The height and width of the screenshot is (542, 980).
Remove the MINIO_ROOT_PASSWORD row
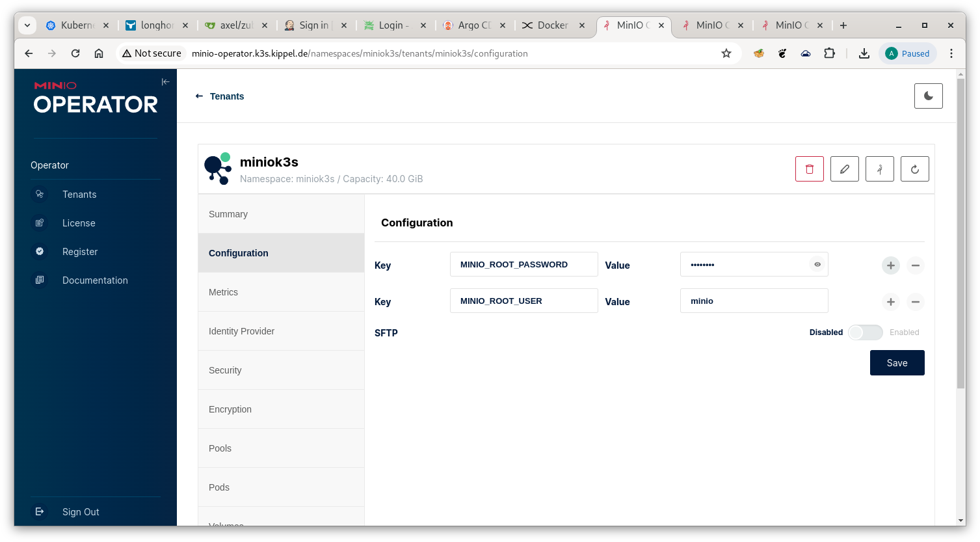click(916, 265)
